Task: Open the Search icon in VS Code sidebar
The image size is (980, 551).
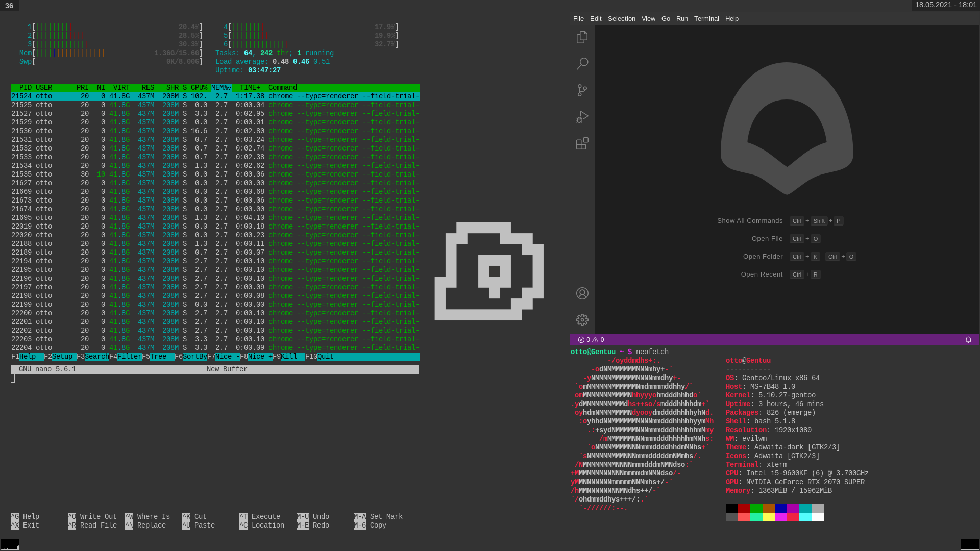Action: 582,63
